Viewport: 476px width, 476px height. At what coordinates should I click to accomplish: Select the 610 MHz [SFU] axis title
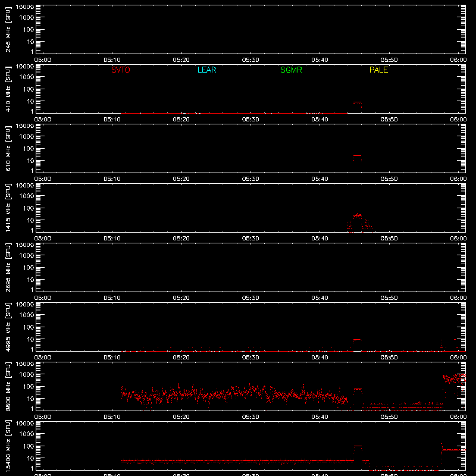click(x=8, y=148)
